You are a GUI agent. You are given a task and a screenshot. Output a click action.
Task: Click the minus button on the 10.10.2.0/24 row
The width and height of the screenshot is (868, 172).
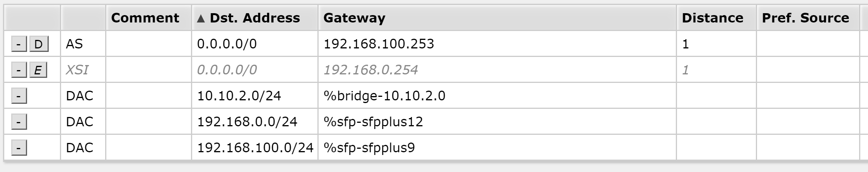(x=19, y=96)
